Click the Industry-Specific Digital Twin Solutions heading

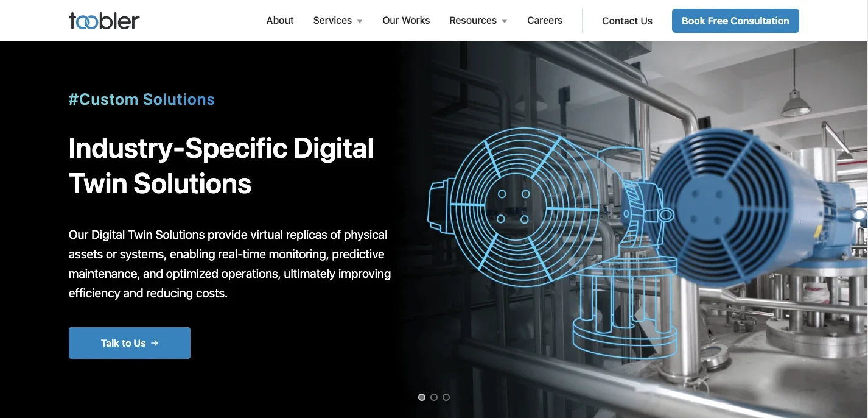(221, 166)
